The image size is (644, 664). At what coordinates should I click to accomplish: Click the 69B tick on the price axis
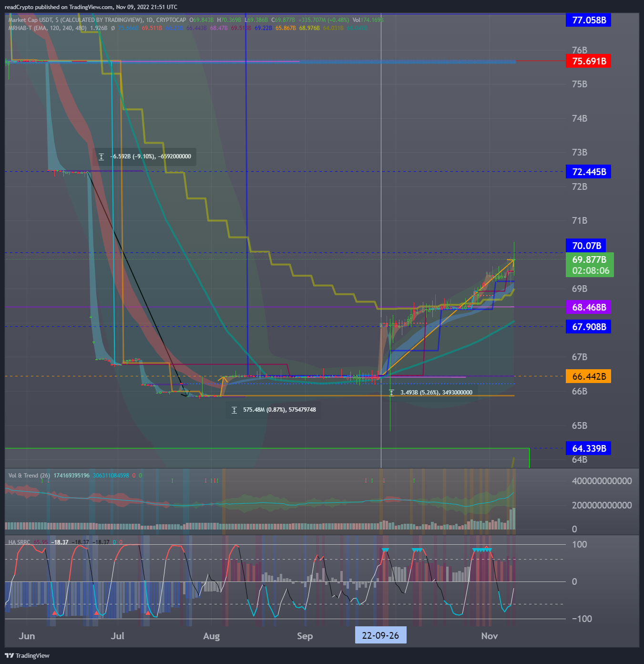580,289
